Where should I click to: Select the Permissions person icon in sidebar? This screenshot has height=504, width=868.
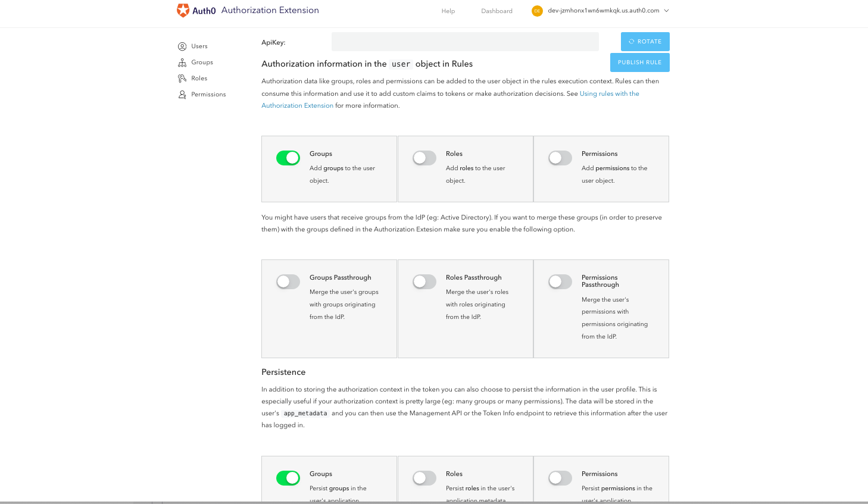[182, 94]
